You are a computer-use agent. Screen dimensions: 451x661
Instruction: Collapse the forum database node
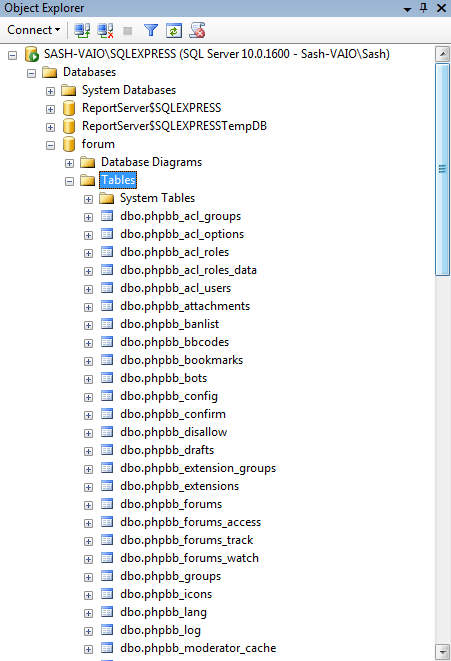(51, 145)
